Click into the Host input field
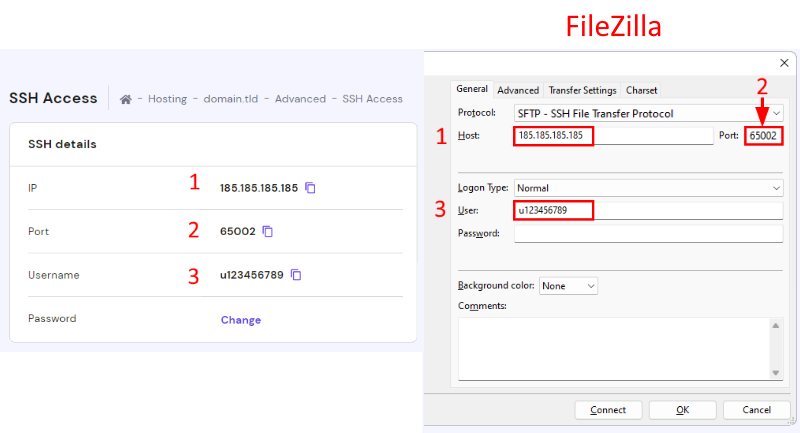The width and height of the screenshot is (800, 433). pos(554,135)
